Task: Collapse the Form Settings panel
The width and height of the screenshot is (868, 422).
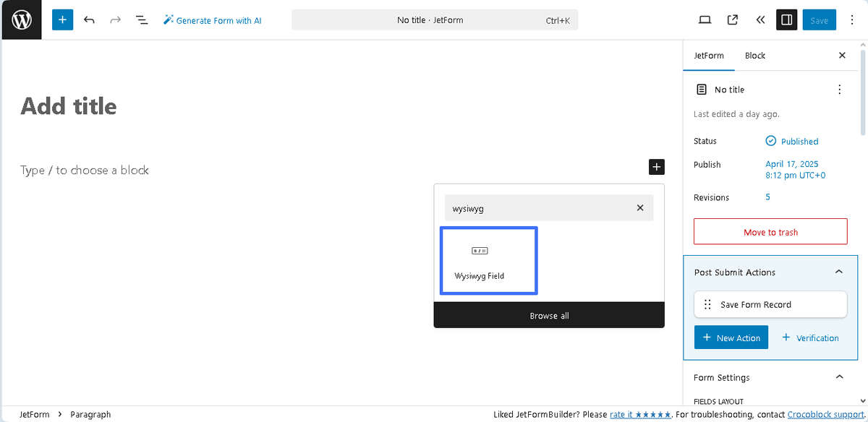Action: click(x=838, y=377)
